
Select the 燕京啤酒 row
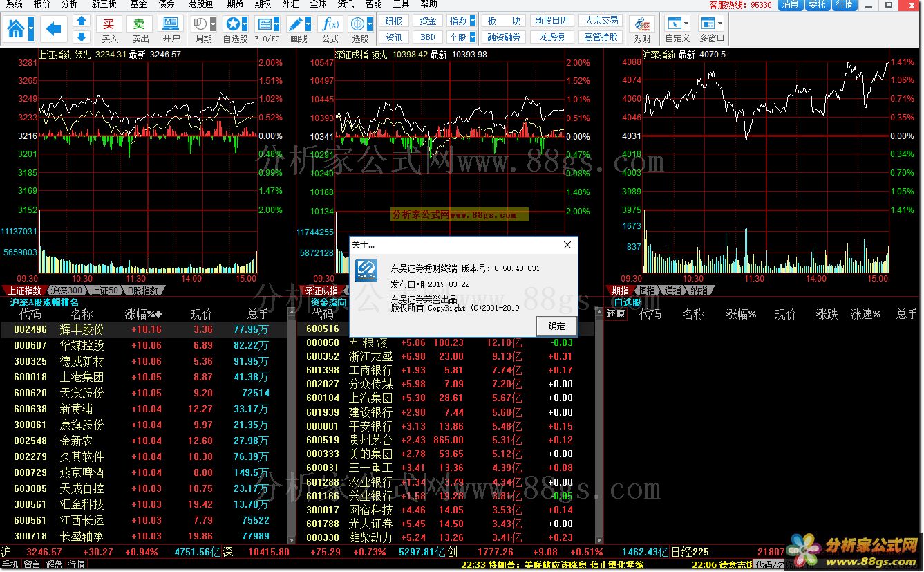click(x=143, y=472)
